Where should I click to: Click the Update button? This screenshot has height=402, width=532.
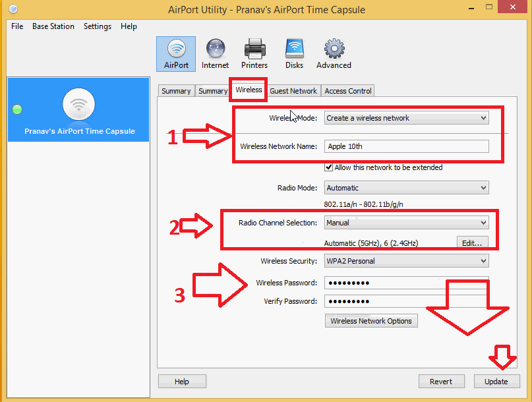point(496,382)
